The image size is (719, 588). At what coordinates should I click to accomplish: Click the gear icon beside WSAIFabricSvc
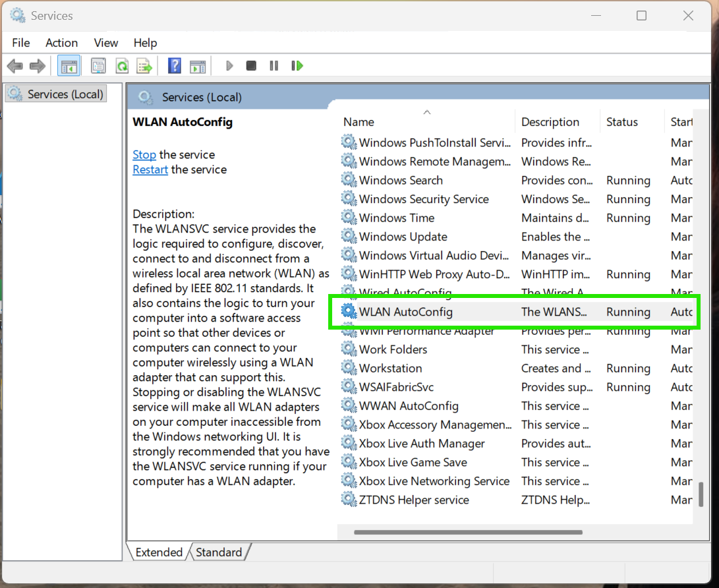click(x=349, y=387)
